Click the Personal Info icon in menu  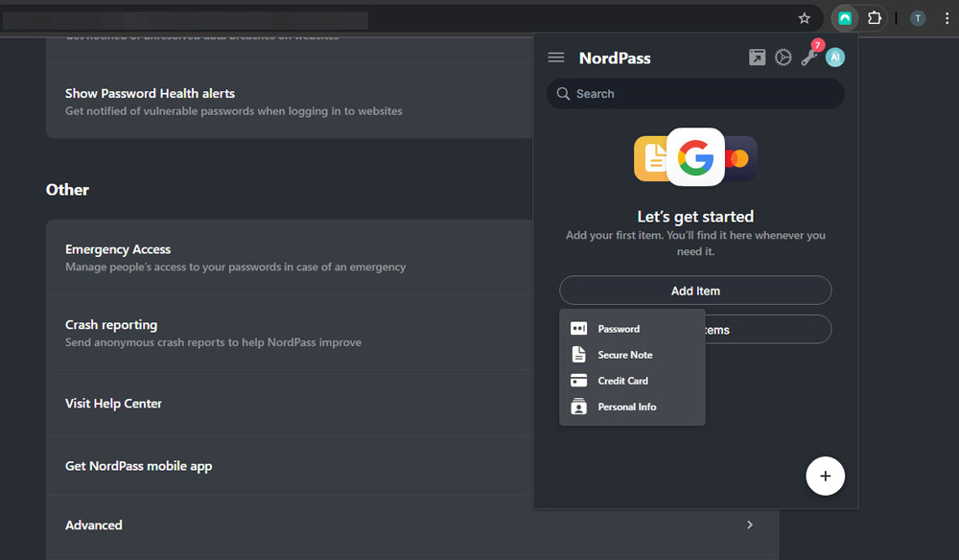point(578,407)
